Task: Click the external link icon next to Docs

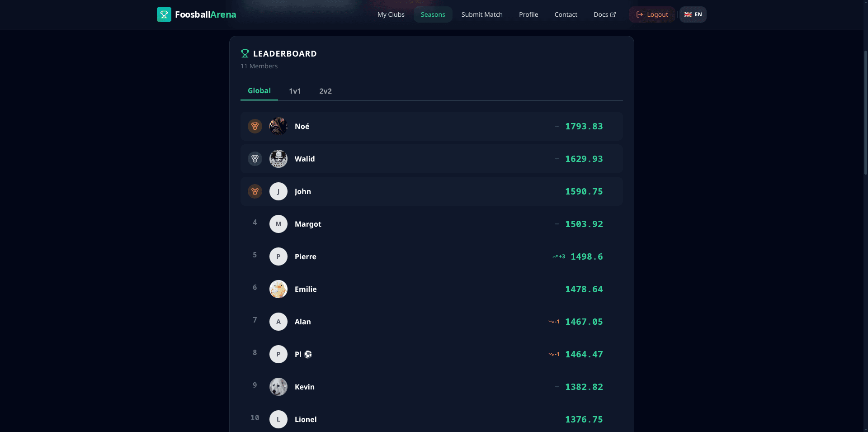Action: coord(613,14)
